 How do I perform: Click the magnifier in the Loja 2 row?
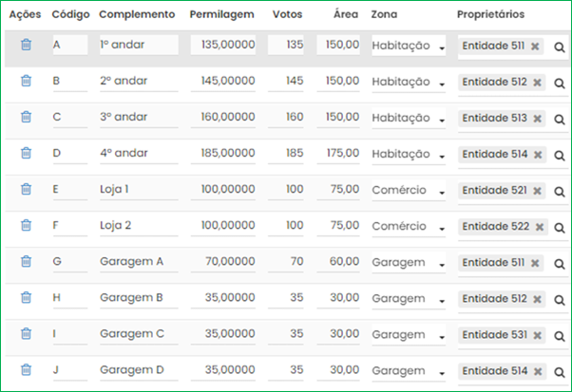tap(560, 228)
